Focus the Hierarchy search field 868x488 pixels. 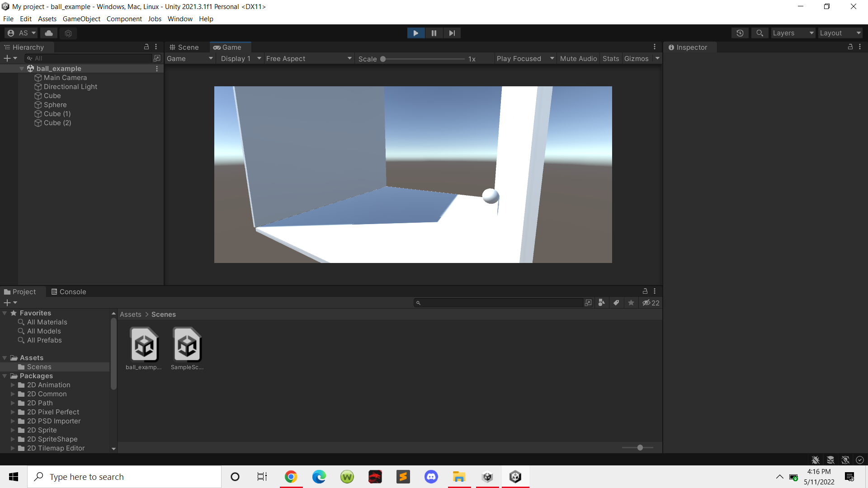[x=89, y=58]
